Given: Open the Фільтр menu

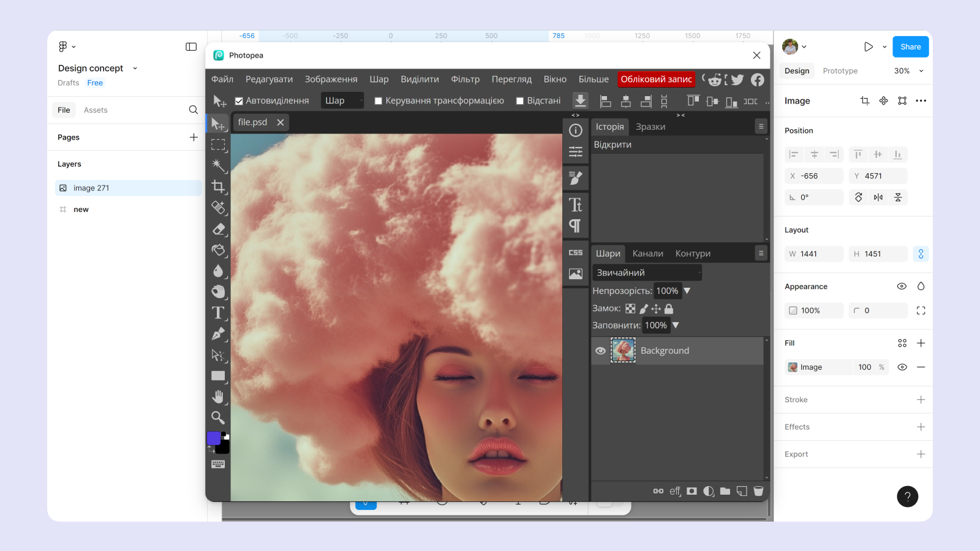Looking at the screenshot, I should pos(465,79).
